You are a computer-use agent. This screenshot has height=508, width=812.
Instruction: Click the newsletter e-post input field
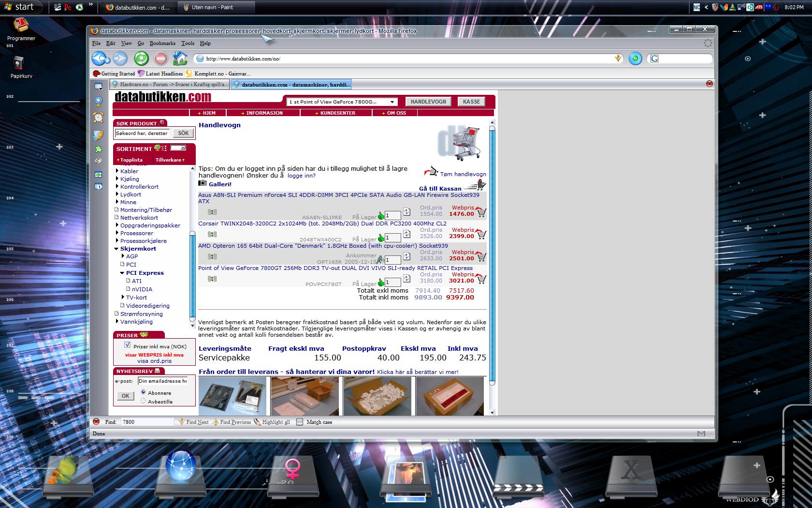(x=162, y=381)
